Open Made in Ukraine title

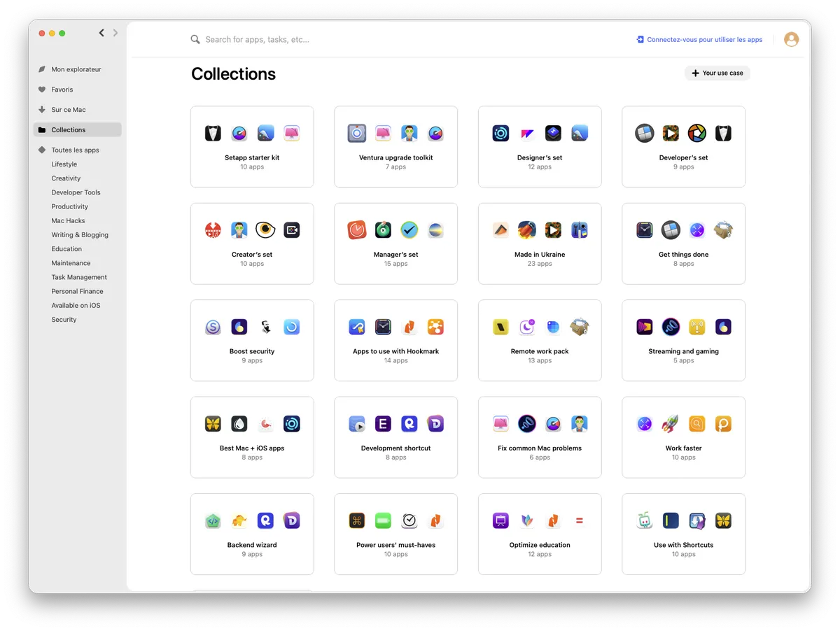[x=540, y=255]
